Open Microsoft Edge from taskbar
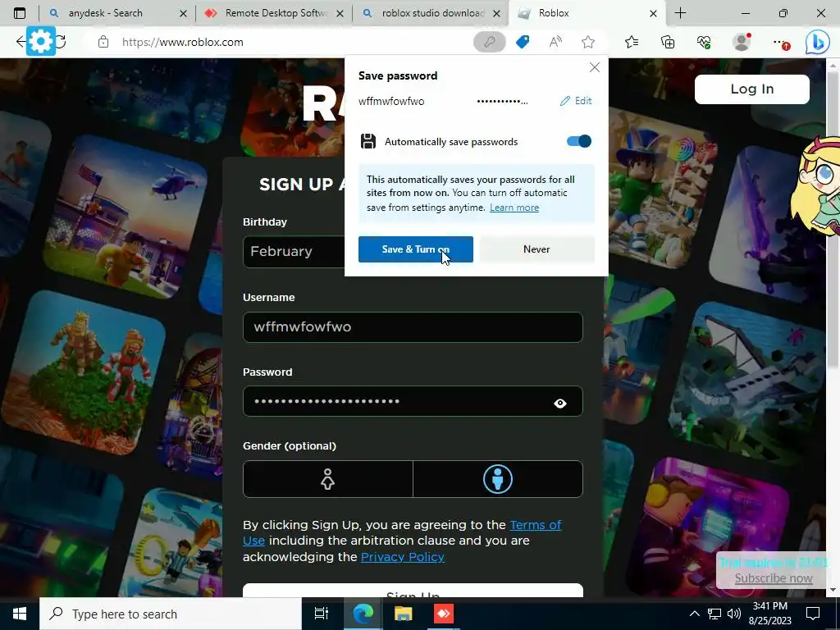Viewport: 840px width, 630px height. [x=363, y=614]
